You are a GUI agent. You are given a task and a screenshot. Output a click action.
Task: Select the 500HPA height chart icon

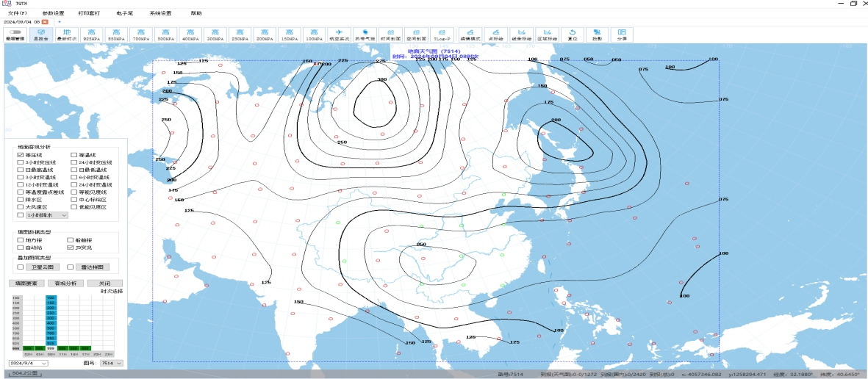165,35
